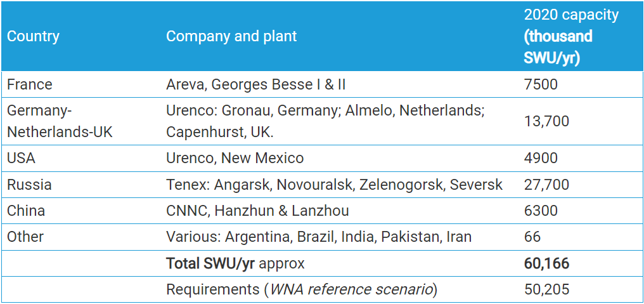Select the France country cell
644x304 pixels.
pos(30,84)
